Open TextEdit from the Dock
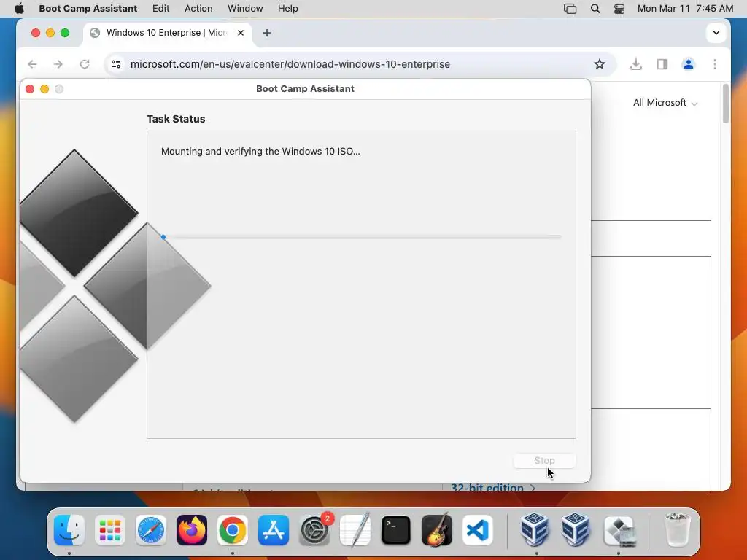Screen dimensions: 747x560 point(355,530)
